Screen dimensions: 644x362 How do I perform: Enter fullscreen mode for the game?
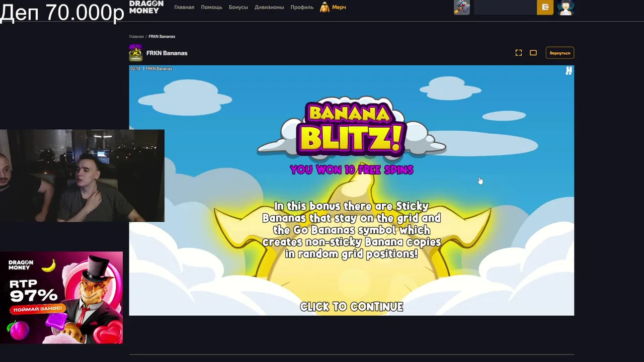click(x=519, y=53)
